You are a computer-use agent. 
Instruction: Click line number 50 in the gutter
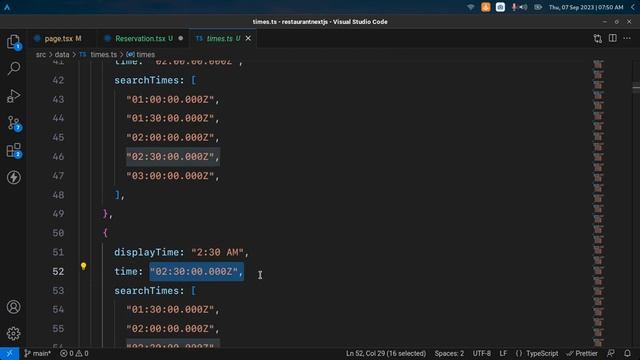(58, 233)
